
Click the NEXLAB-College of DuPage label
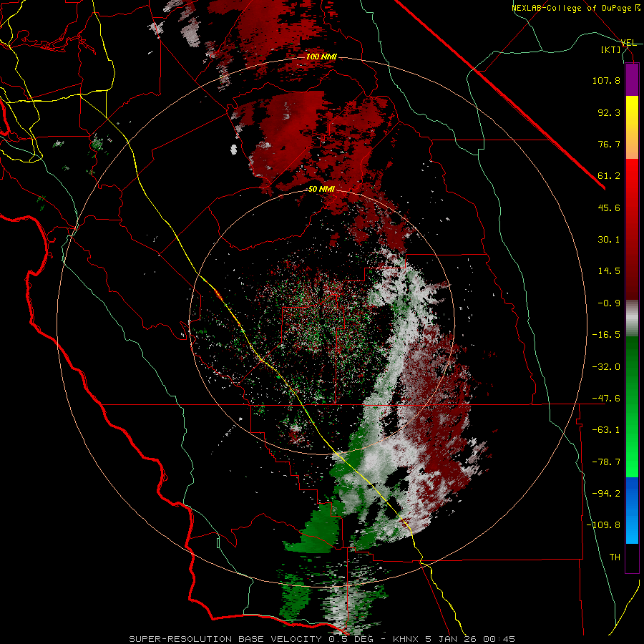575,8
